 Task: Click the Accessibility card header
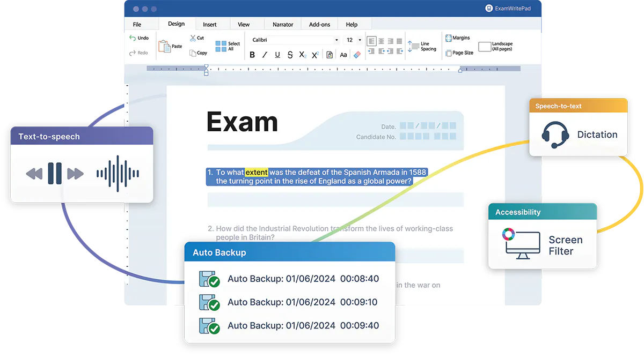543,212
